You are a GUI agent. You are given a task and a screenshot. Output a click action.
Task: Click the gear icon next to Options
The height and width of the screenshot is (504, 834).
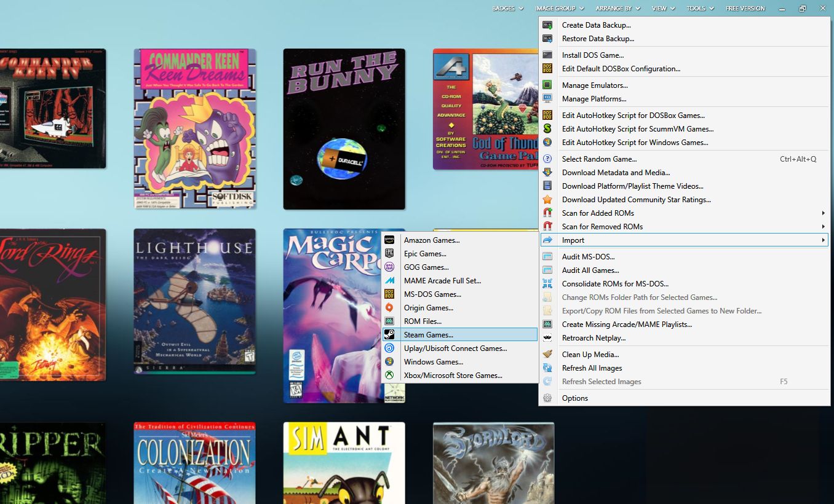(x=547, y=398)
